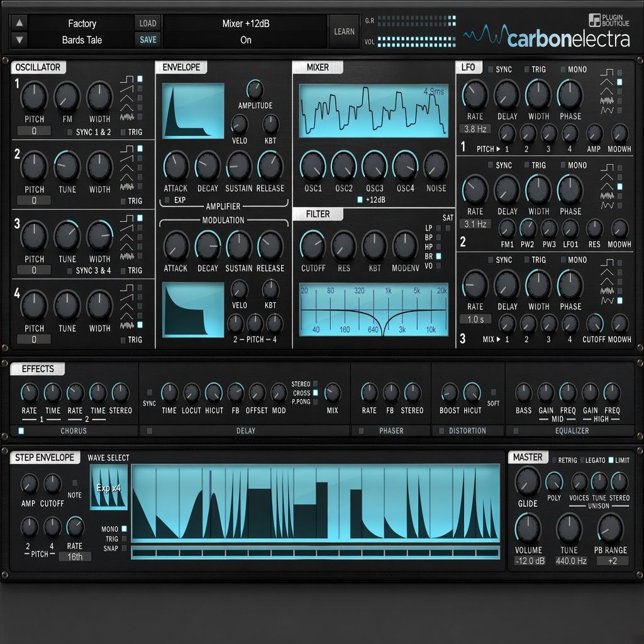Image resolution: width=644 pixels, height=644 pixels.
Task: Open LFO 3 MIX destination selector
Action: [x=491, y=340]
